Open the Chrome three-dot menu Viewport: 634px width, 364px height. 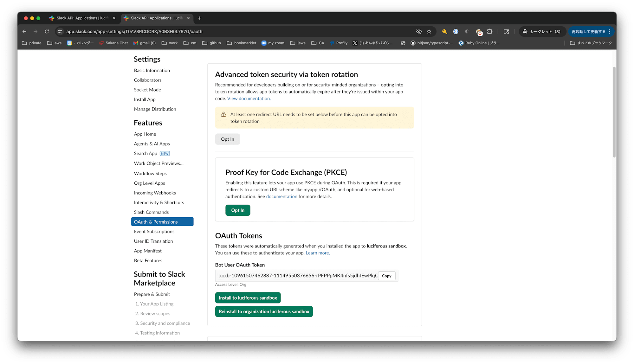point(610,31)
